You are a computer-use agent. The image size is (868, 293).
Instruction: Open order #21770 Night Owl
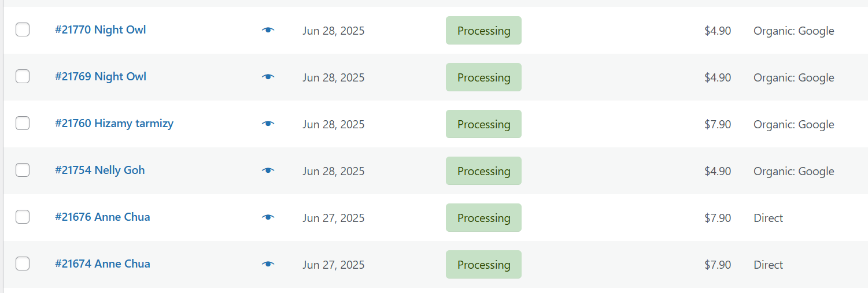coord(101,29)
